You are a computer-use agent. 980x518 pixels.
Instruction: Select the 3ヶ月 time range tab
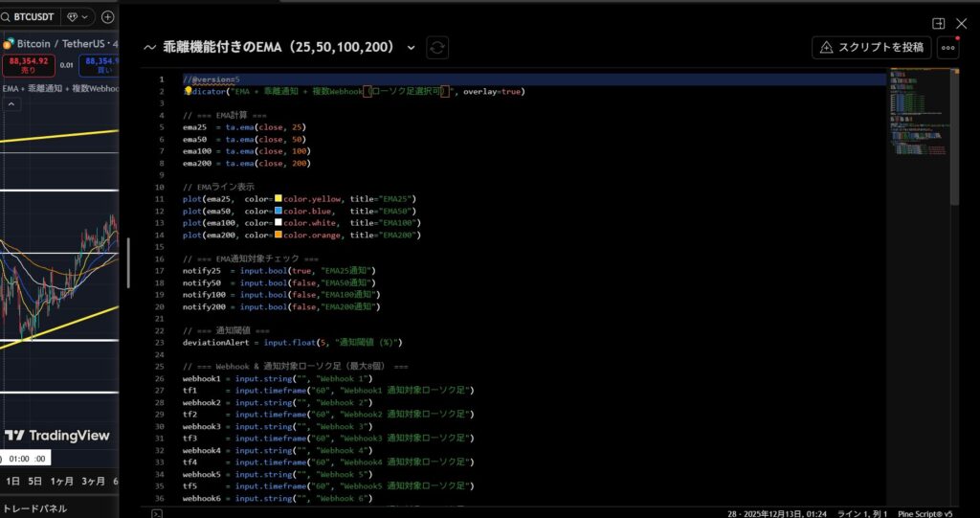[93, 481]
